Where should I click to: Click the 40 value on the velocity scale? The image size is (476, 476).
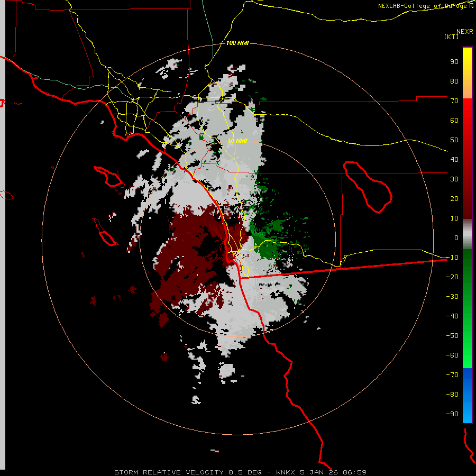click(x=454, y=159)
